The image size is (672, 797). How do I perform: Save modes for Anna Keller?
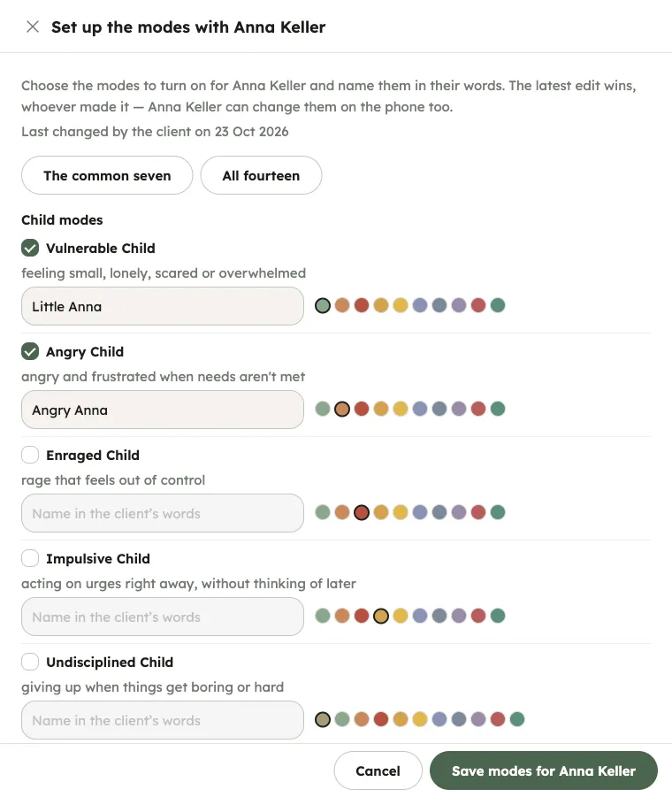click(x=544, y=770)
